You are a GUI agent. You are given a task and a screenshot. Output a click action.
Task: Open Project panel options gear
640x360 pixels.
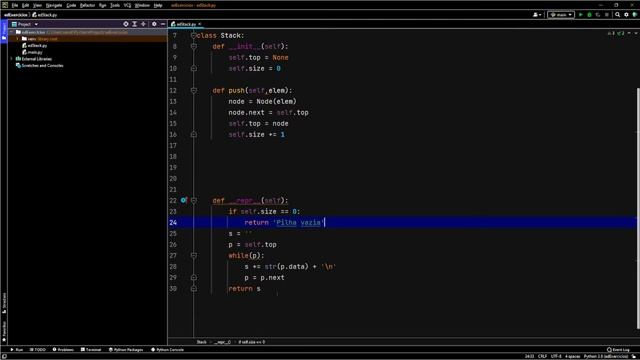pyautogui.click(x=154, y=24)
